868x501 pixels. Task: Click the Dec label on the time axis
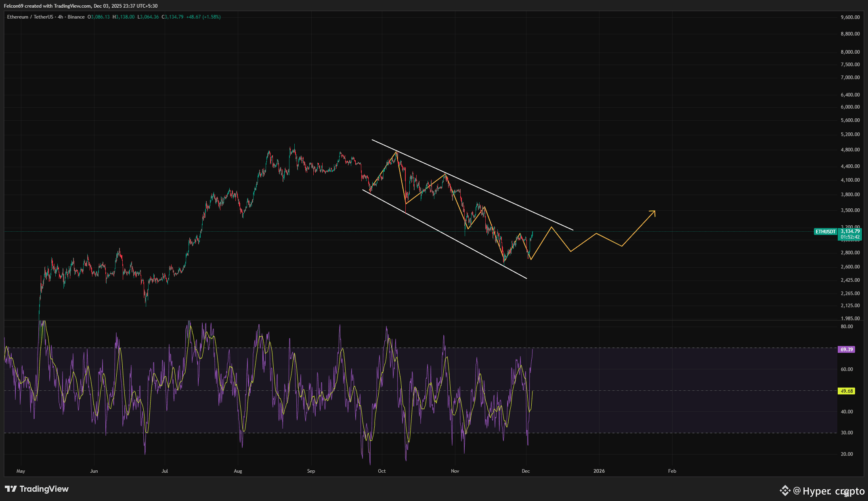526,471
